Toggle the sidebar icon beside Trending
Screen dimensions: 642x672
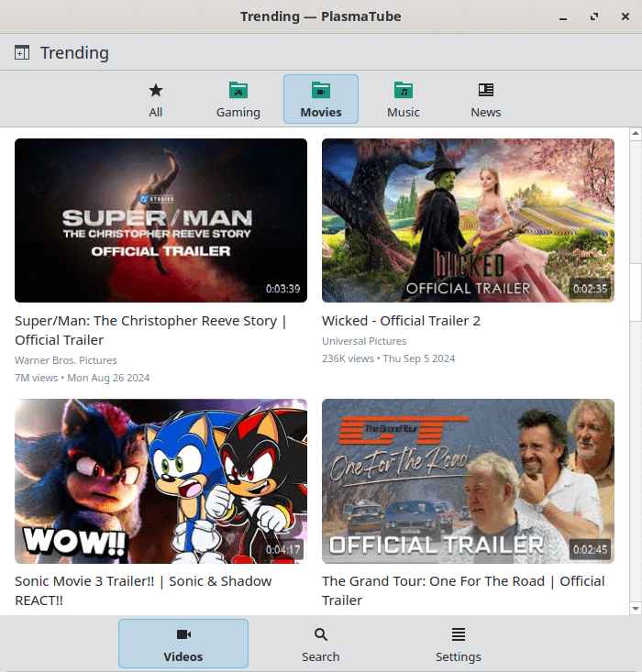pyautogui.click(x=22, y=52)
